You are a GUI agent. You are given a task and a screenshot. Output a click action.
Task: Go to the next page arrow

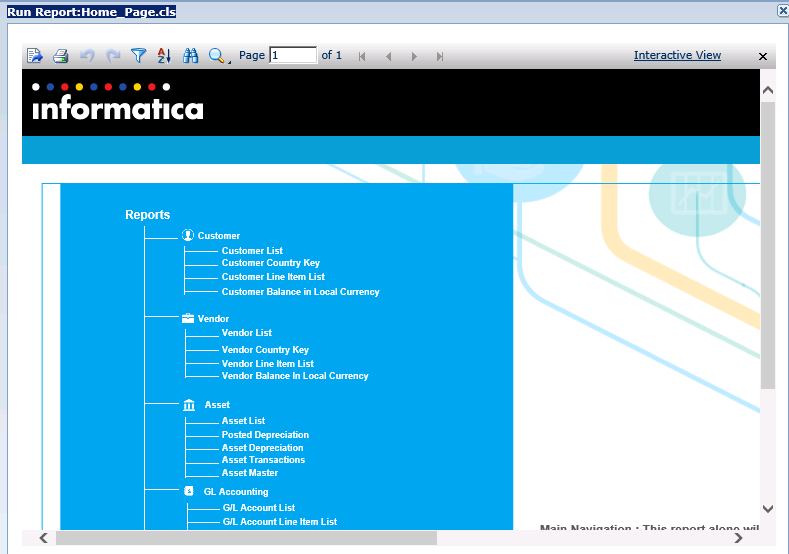pyautogui.click(x=414, y=56)
